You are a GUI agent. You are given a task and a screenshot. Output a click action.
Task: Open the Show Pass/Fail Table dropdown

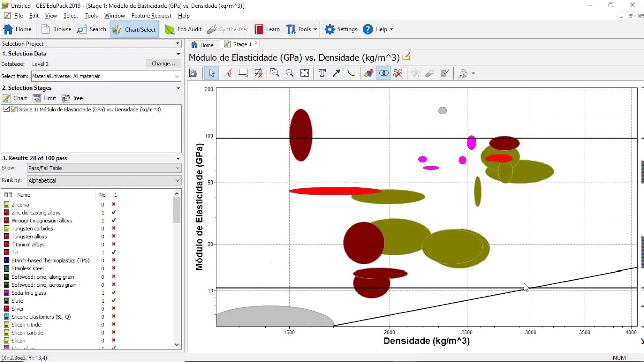[x=104, y=168]
